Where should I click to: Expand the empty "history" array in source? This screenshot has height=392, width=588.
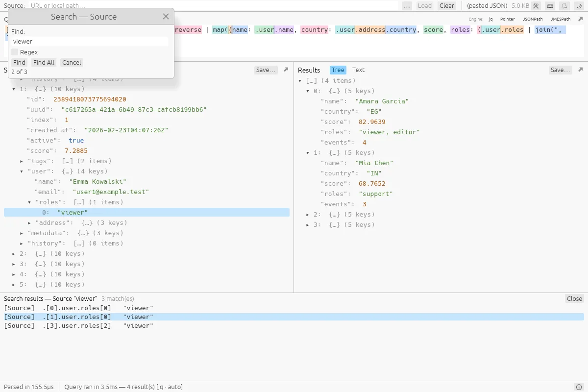22,244
